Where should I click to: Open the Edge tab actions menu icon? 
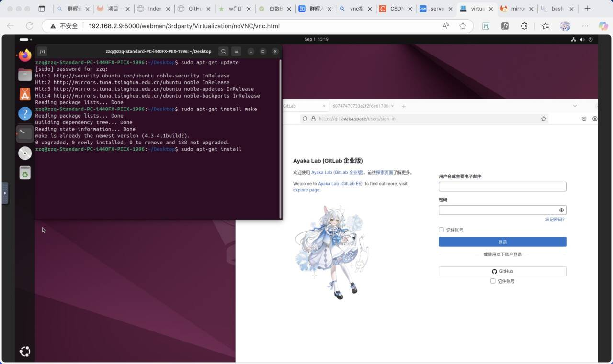42,9
